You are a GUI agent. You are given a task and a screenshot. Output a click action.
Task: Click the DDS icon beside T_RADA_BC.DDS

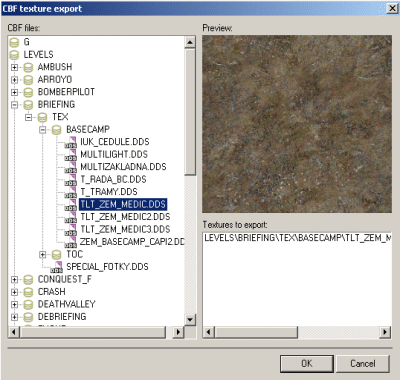coord(71,180)
